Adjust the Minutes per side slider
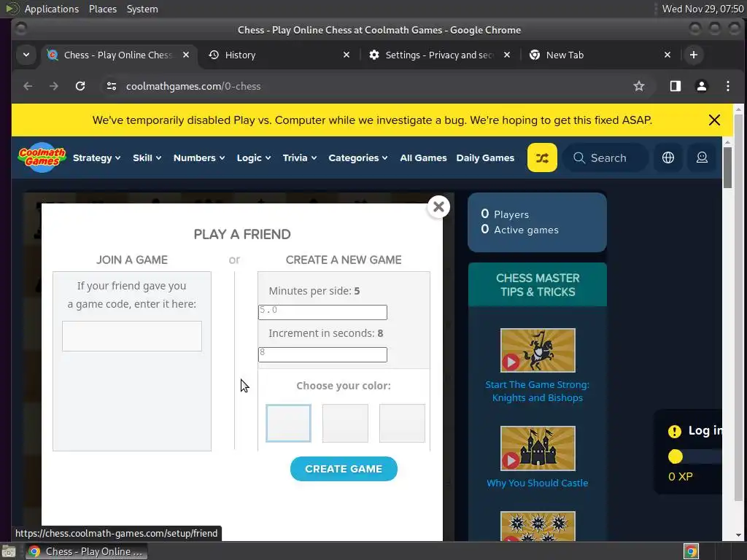The image size is (747, 560). pos(322,312)
